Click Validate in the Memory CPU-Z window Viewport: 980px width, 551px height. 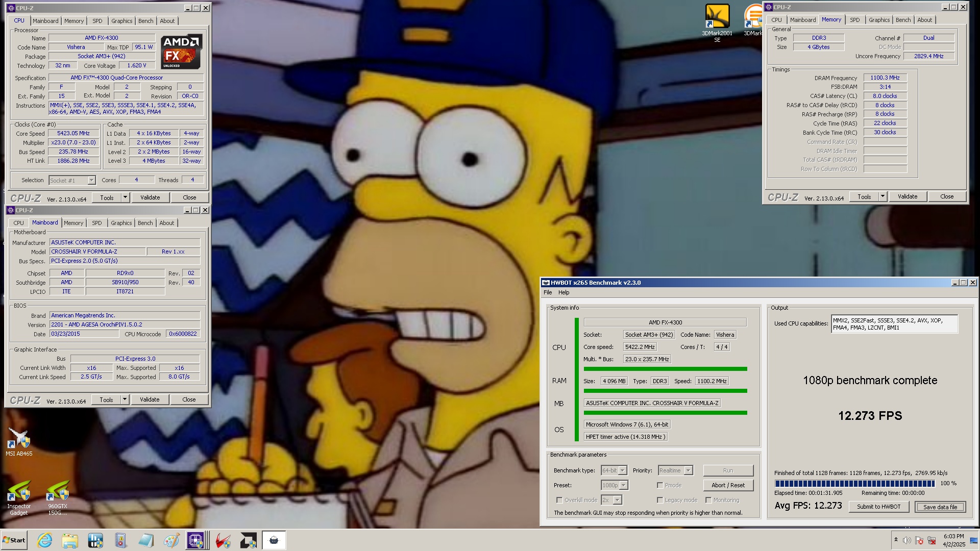coord(908,196)
